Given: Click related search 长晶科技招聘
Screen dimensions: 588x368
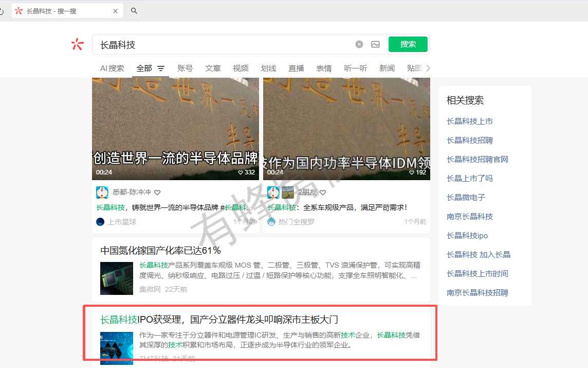Looking at the screenshot, I should tap(469, 141).
